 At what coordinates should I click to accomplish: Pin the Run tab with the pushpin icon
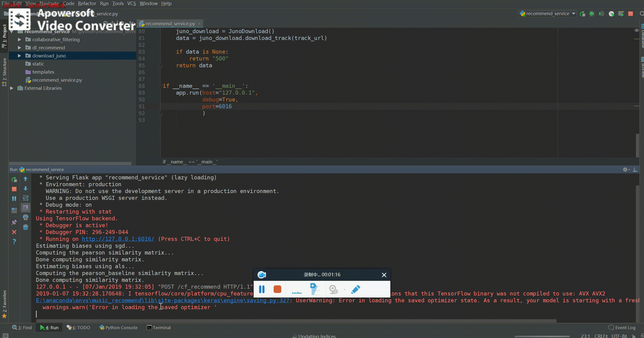14,222
